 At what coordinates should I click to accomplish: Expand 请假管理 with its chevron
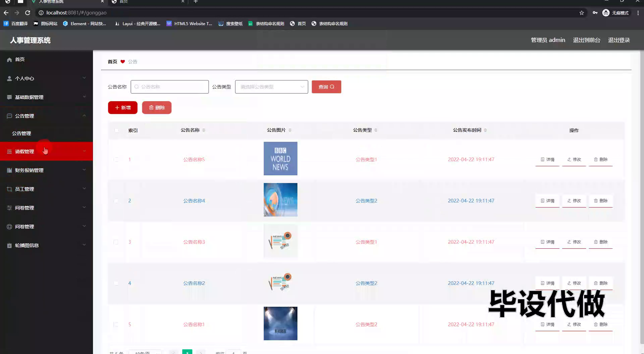click(x=84, y=151)
